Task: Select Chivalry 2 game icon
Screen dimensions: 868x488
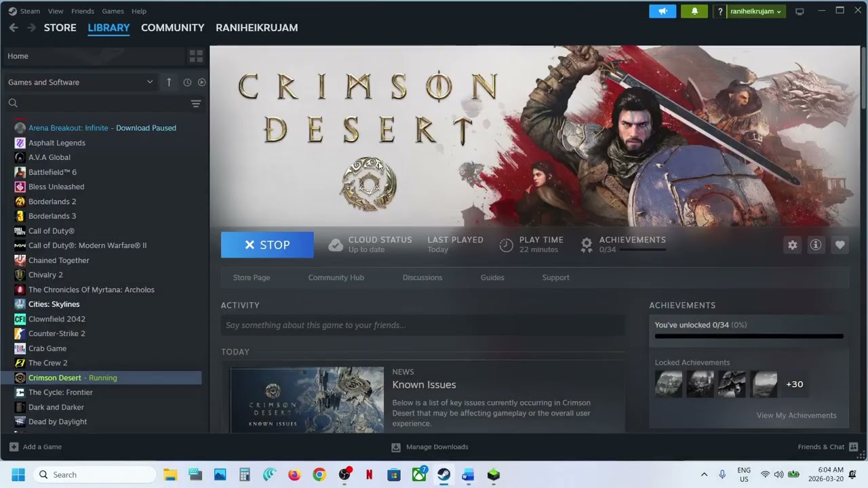Action: 20,274
